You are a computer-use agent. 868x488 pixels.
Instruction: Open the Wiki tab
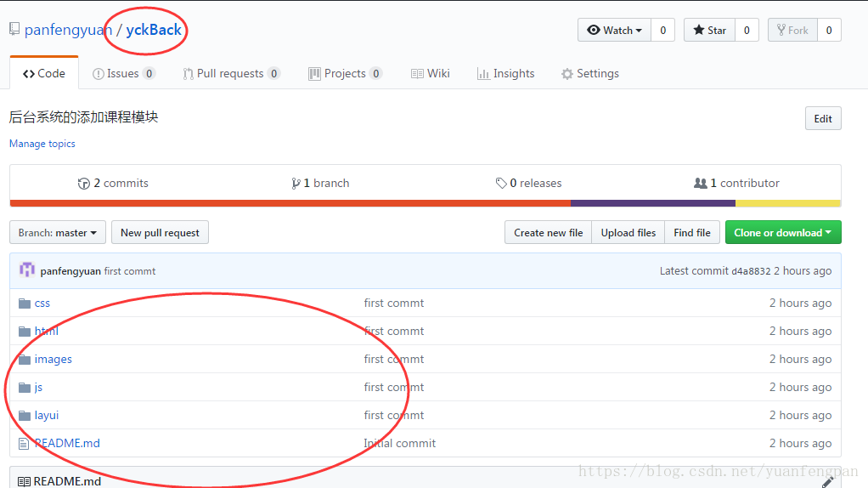430,73
